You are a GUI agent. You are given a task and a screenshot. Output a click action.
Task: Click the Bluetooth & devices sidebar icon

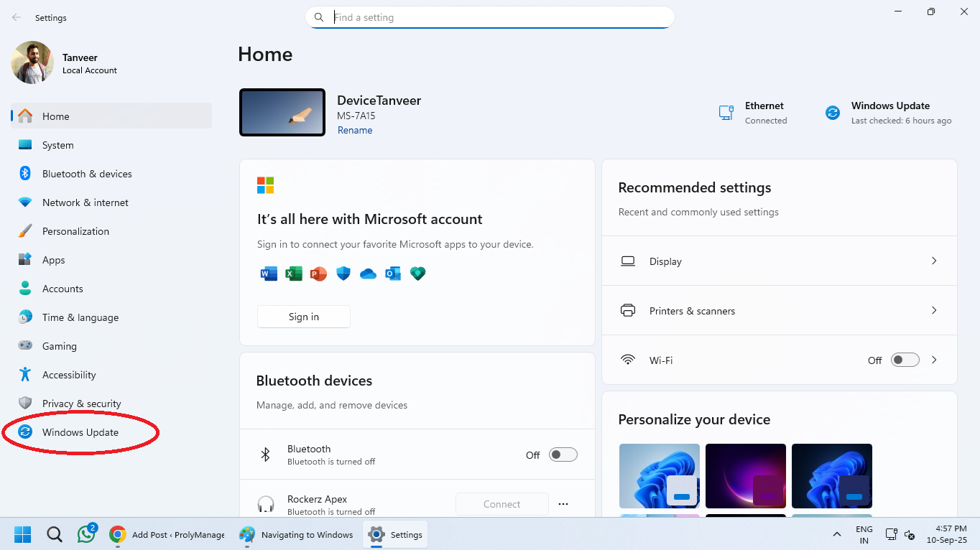[25, 173]
